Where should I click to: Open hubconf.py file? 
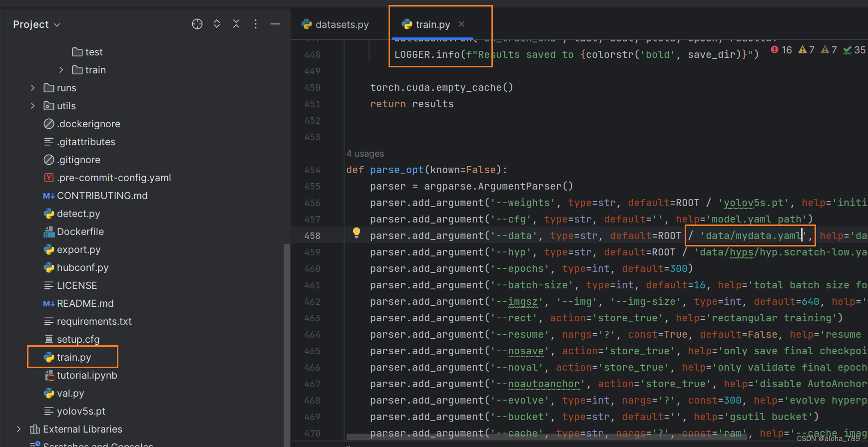[76, 267]
